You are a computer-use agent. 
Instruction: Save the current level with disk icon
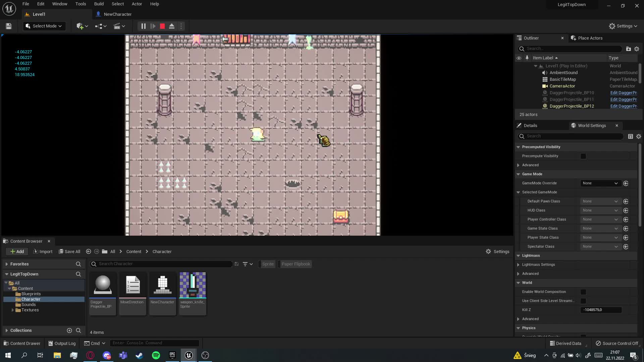pyautogui.click(x=9, y=26)
